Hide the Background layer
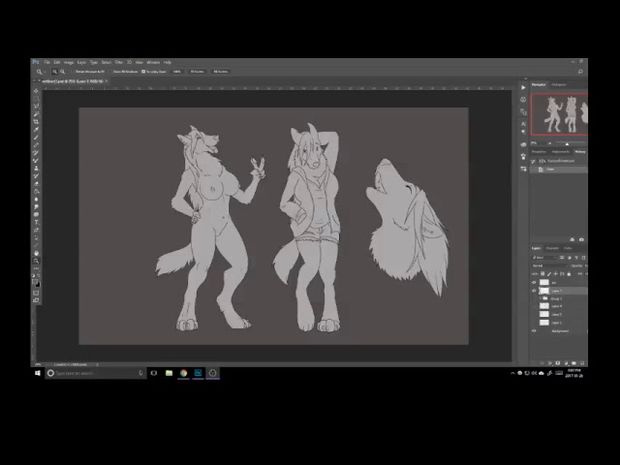620x465 pixels. 534,331
